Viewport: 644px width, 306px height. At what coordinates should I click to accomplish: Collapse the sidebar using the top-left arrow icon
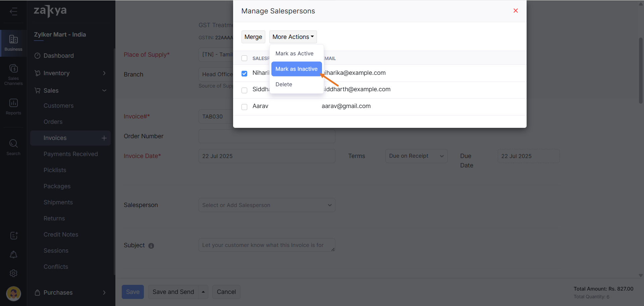pos(13,12)
